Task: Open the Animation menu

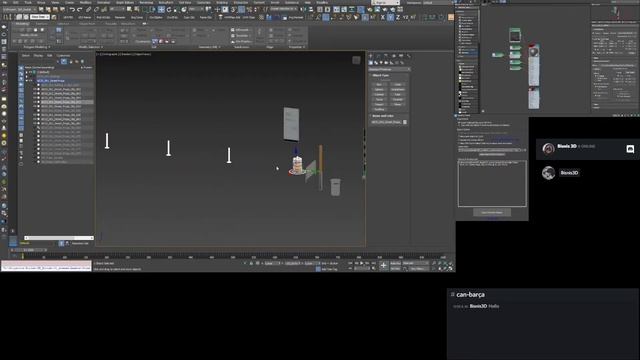Action: 104,2
